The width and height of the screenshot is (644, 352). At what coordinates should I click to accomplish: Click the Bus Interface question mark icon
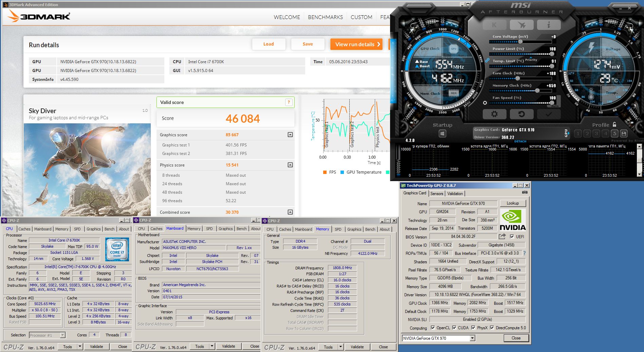525,253
